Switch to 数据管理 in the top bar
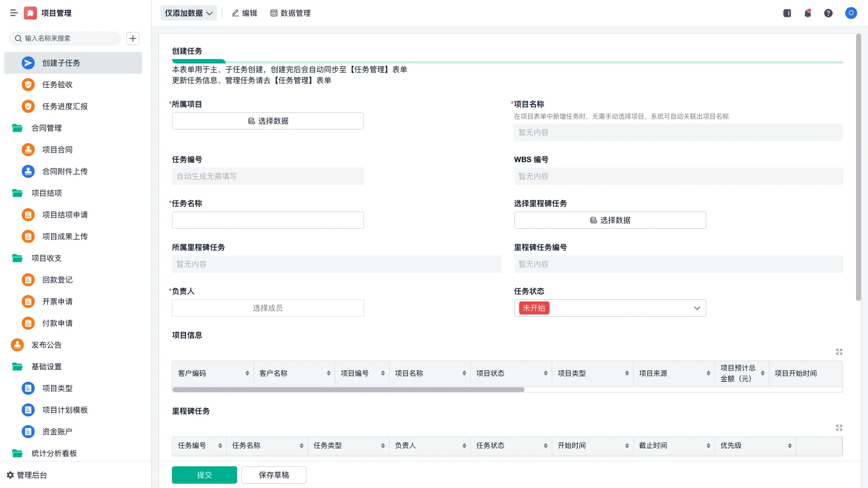Image resolution: width=868 pixels, height=488 pixels. pyautogui.click(x=291, y=13)
